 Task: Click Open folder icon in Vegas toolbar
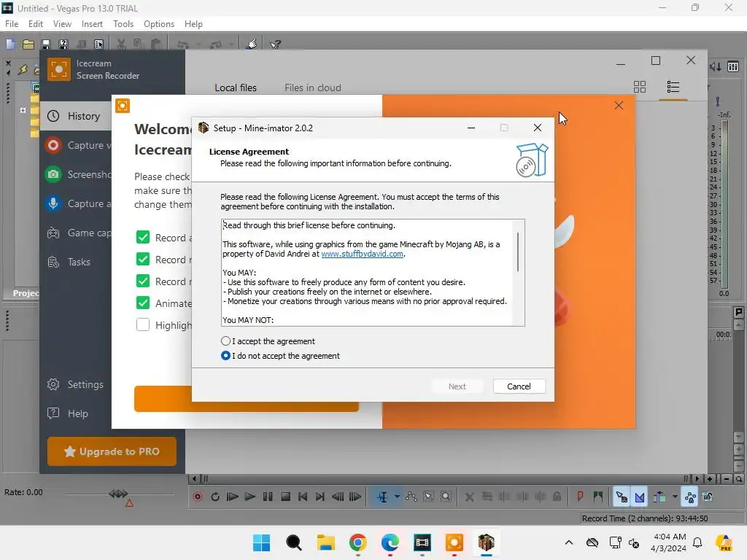pyautogui.click(x=28, y=44)
